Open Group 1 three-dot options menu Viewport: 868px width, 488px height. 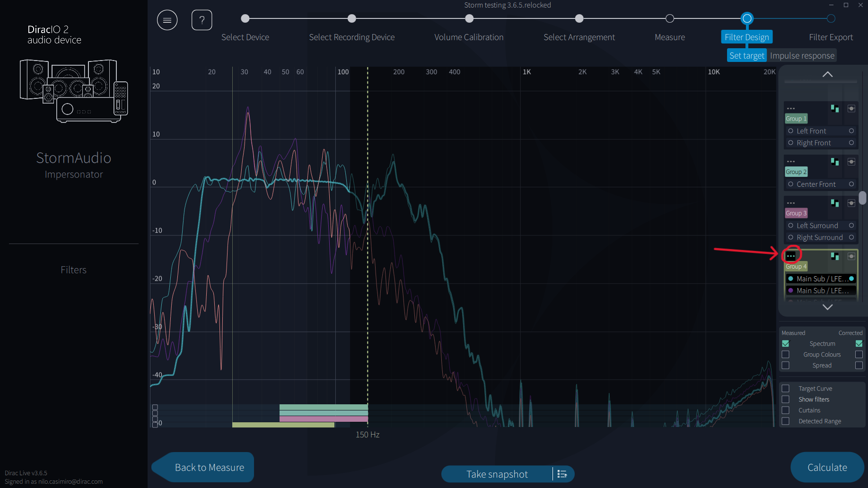(791, 108)
